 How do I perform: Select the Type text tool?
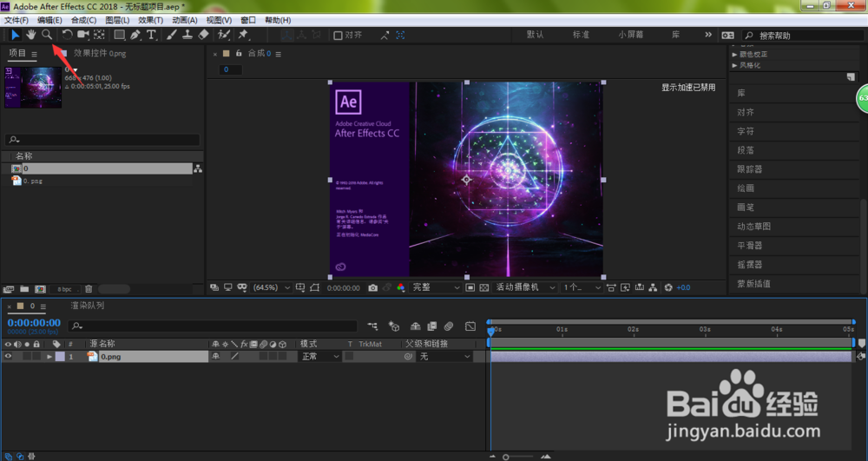coord(150,35)
